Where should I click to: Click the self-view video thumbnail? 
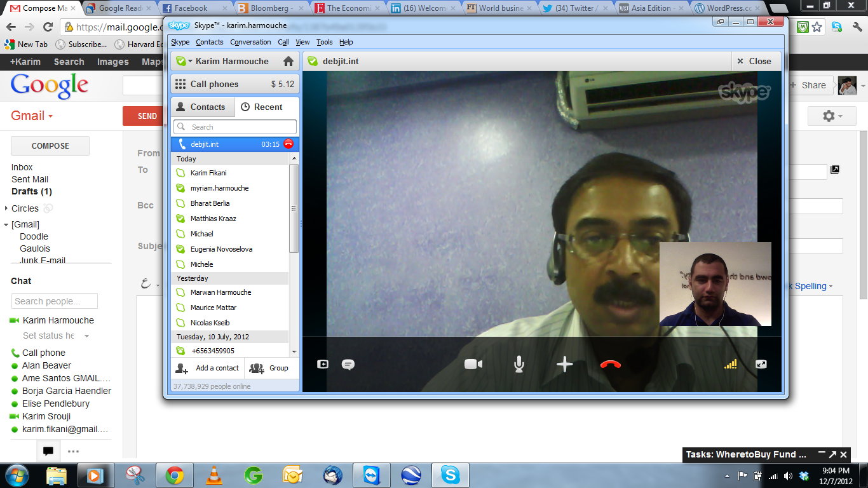[715, 284]
